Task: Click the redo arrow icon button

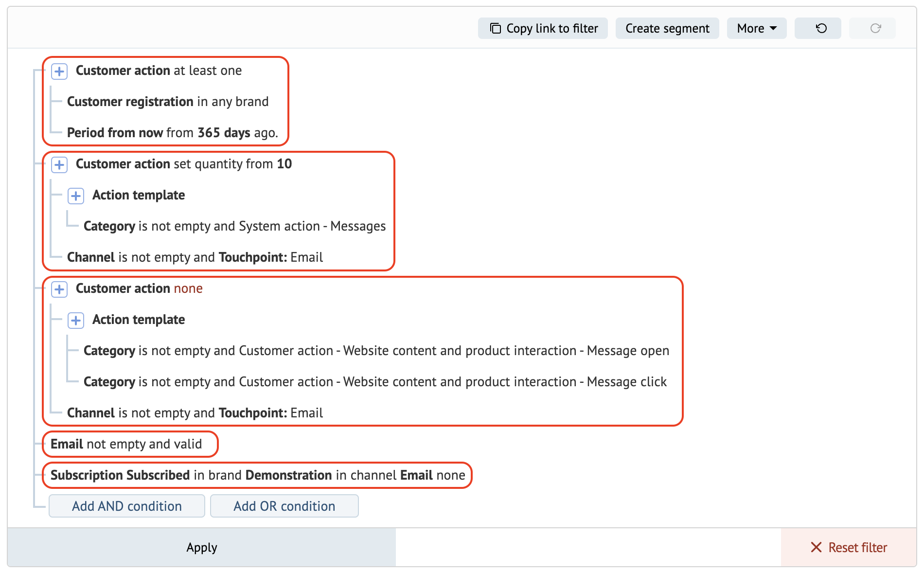Action: (x=875, y=28)
